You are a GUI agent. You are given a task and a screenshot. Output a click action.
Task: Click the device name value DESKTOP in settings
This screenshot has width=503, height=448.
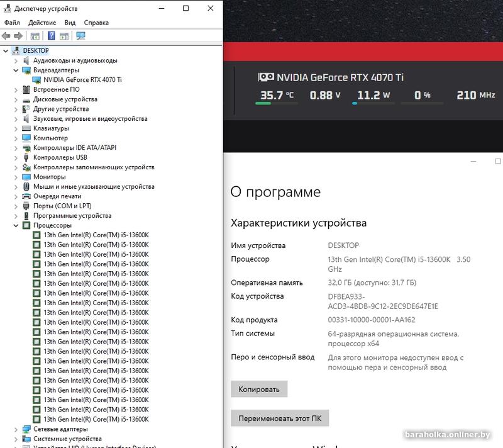(343, 245)
